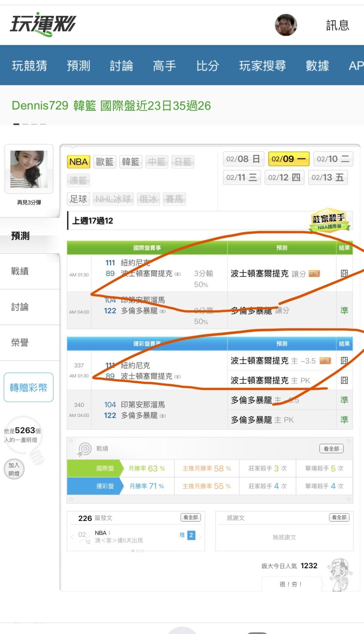This screenshot has width=364, height=634.
Task: Click 印第安那溜馬 in the 運彩盤 table
Action: point(143,405)
